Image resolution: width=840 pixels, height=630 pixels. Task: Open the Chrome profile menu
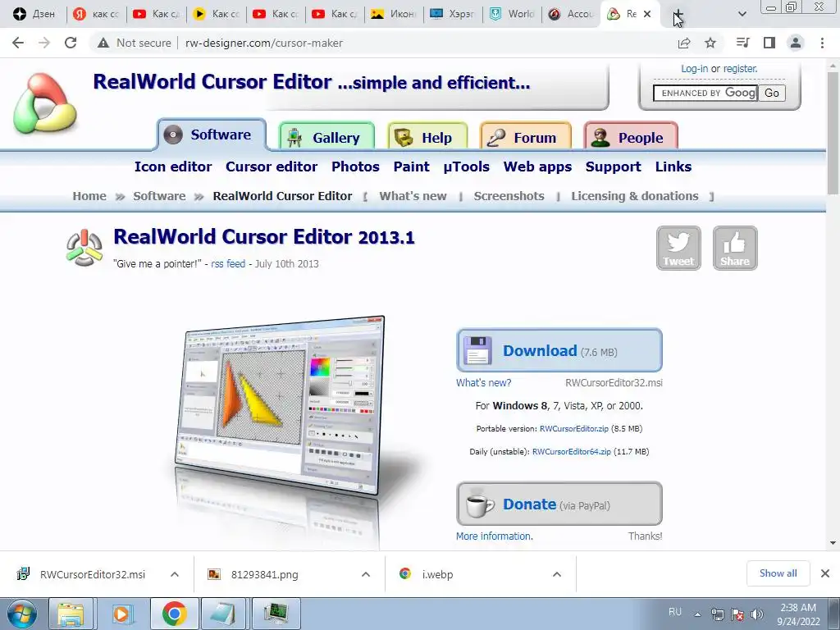[796, 43]
